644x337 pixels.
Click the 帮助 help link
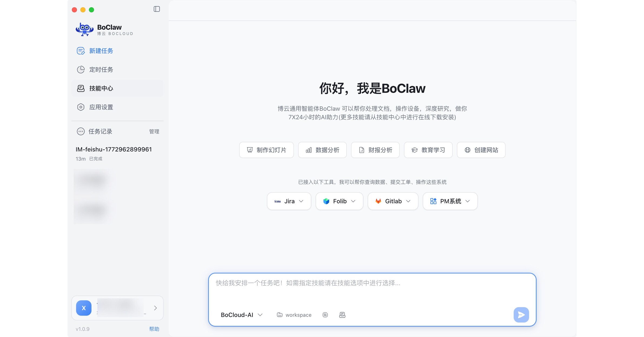pyautogui.click(x=154, y=329)
